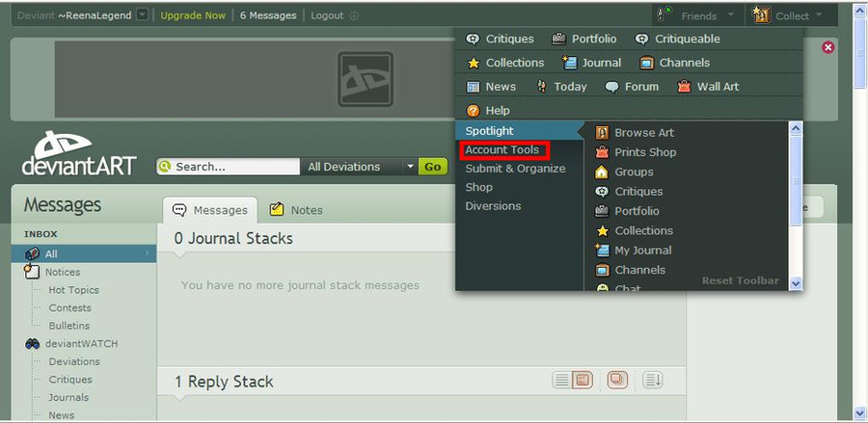Select list view in Reply Stack
Screen dimensions: 868x423
[x=561, y=381]
